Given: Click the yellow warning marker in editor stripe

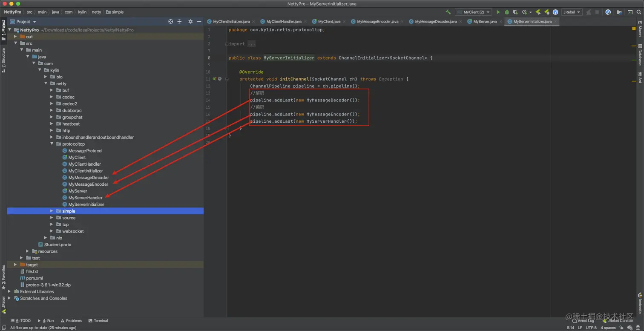Looking at the screenshot, I should [x=634, y=29].
